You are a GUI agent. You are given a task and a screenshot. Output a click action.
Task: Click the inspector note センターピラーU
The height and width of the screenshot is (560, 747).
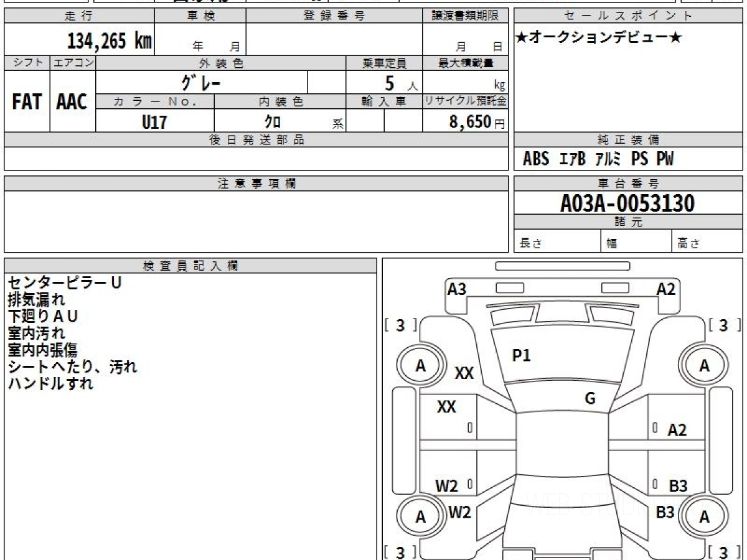pos(65,282)
